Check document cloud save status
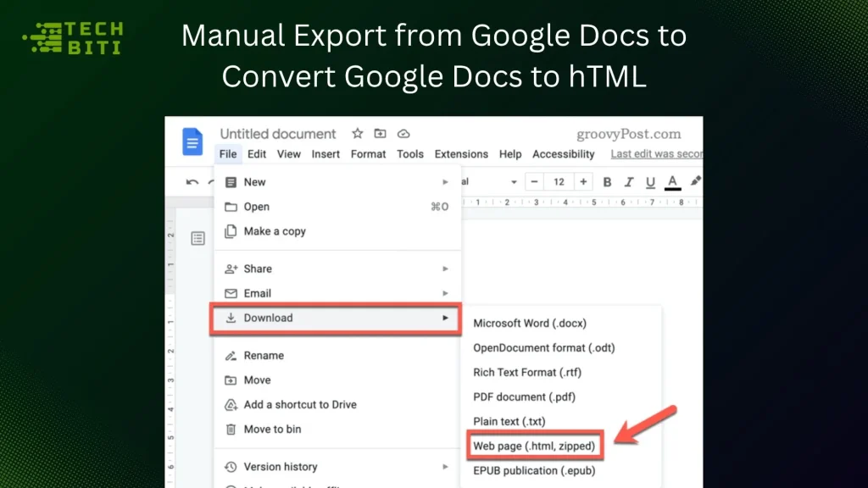 403,133
